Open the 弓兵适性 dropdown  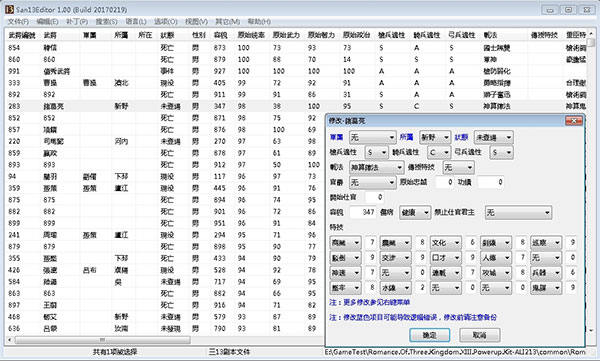pyautogui.click(x=501, y=152)
